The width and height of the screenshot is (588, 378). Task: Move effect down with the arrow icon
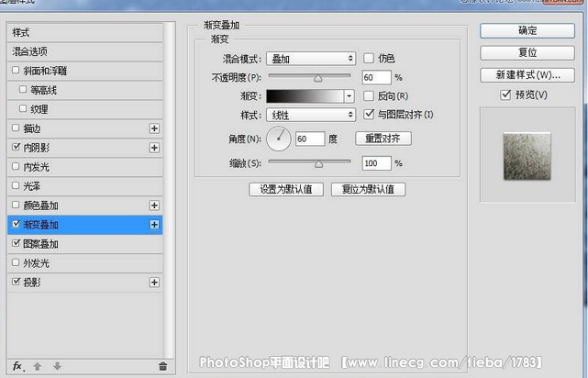pos(57,366)
